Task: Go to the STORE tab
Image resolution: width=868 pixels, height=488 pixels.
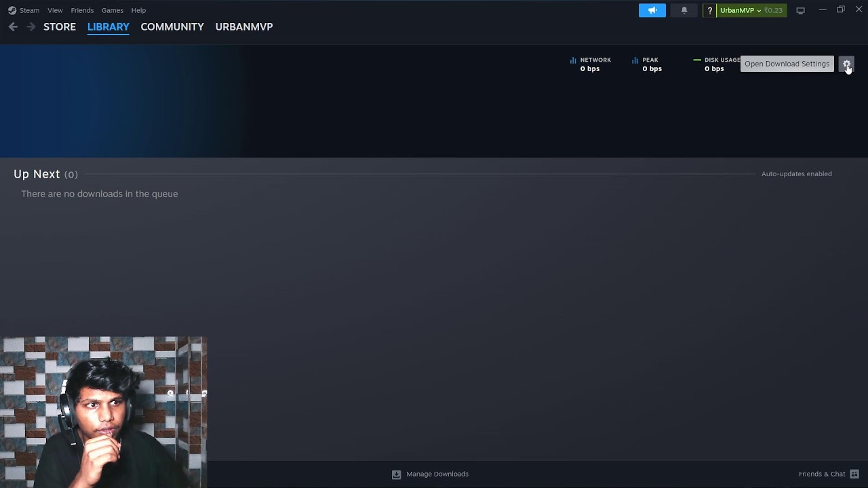Action: tap(60, 27)
